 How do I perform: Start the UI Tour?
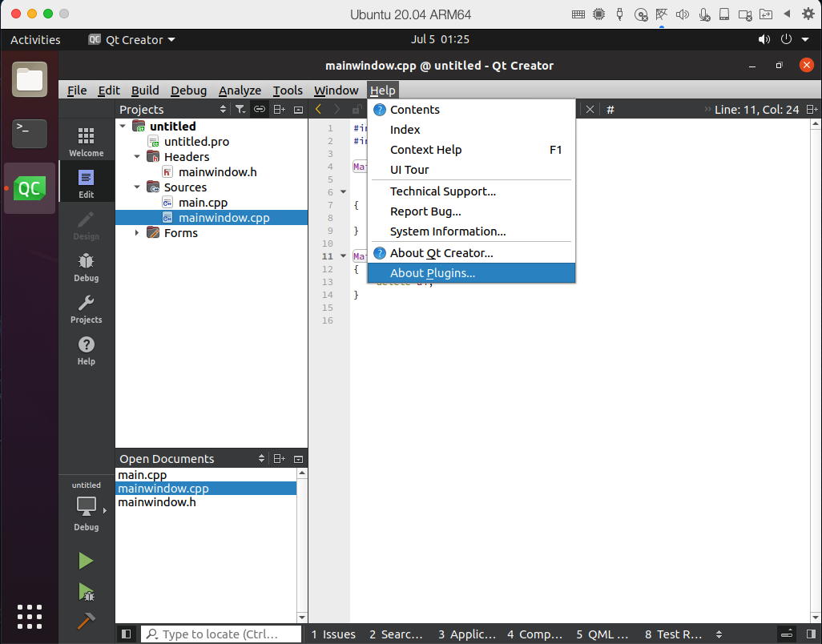coord(471,170)
